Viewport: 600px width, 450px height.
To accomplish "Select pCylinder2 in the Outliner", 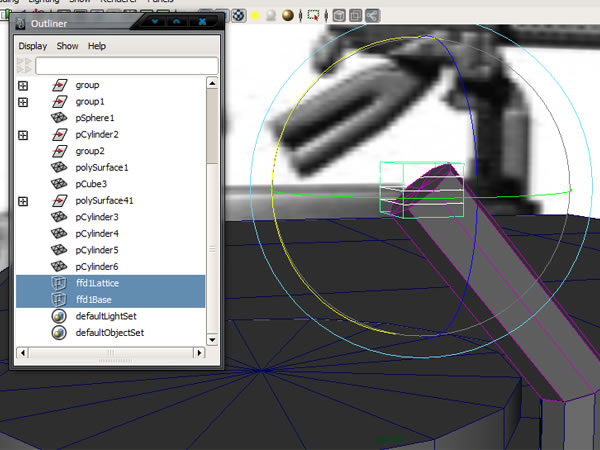I will (97, 135).
